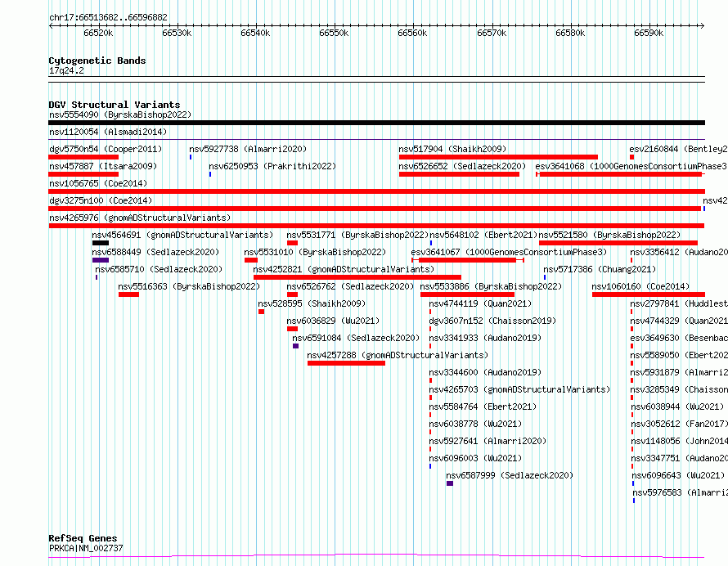Open nsv6585710 (Sedlazeck2020) label
Screen dimensions: 728x566
pos(159,269)
